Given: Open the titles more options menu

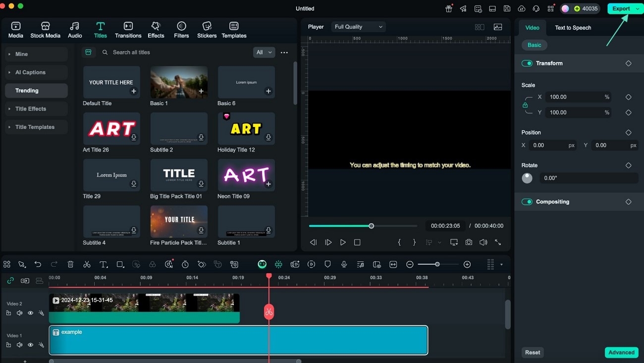Looking at the screenshot, I should [x=284, y=52].
